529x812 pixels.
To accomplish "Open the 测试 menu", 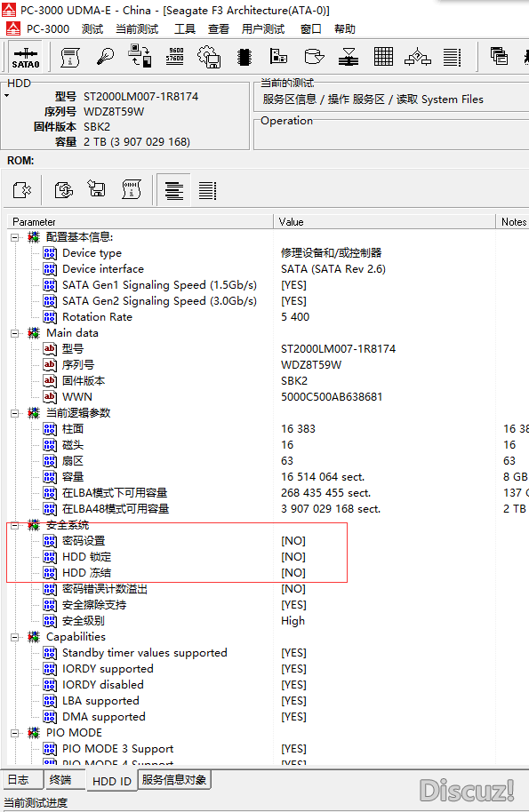I will (x=92, y=29).
